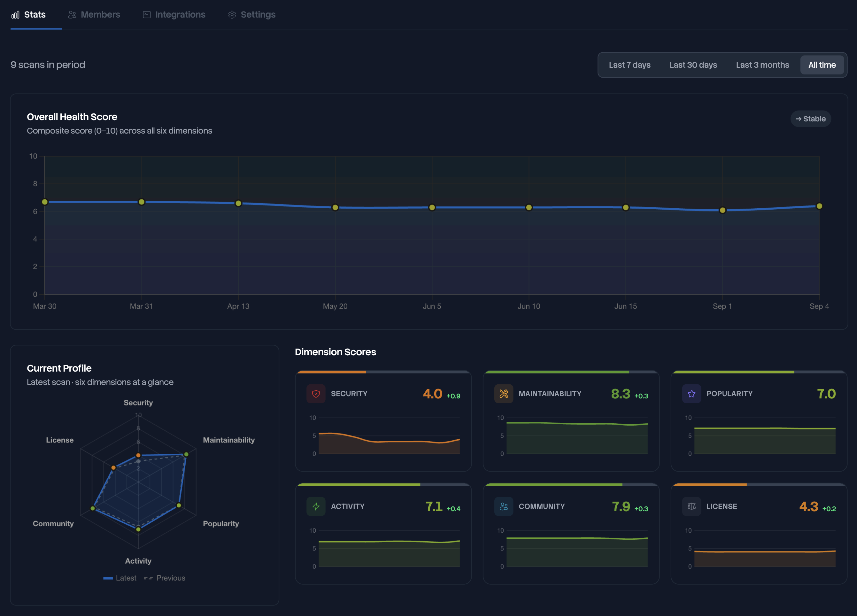Click the Stats bar chart icon
Screen dimensions: 857x616
tap(15, 15)
